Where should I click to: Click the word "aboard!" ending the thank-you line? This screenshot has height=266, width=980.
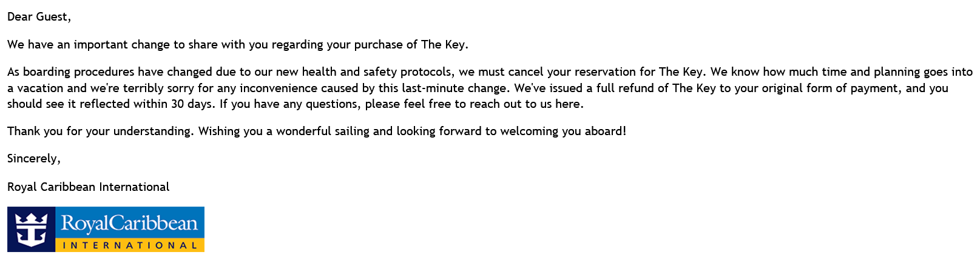coord(606,131)
